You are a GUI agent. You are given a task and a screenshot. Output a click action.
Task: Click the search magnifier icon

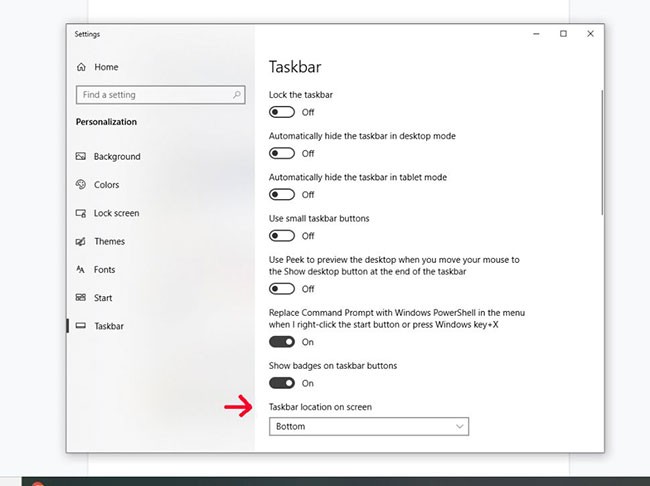pyautogui.click(x=237, y=95)
